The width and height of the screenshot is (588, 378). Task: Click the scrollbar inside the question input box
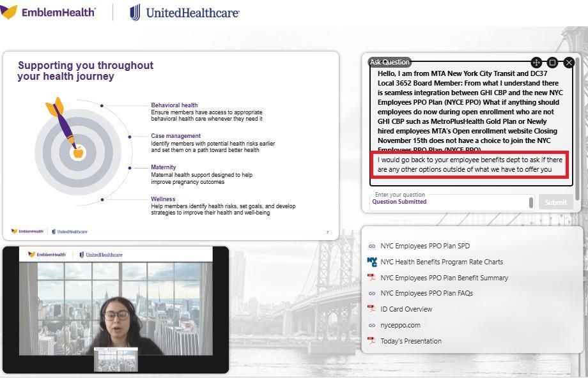530,202
